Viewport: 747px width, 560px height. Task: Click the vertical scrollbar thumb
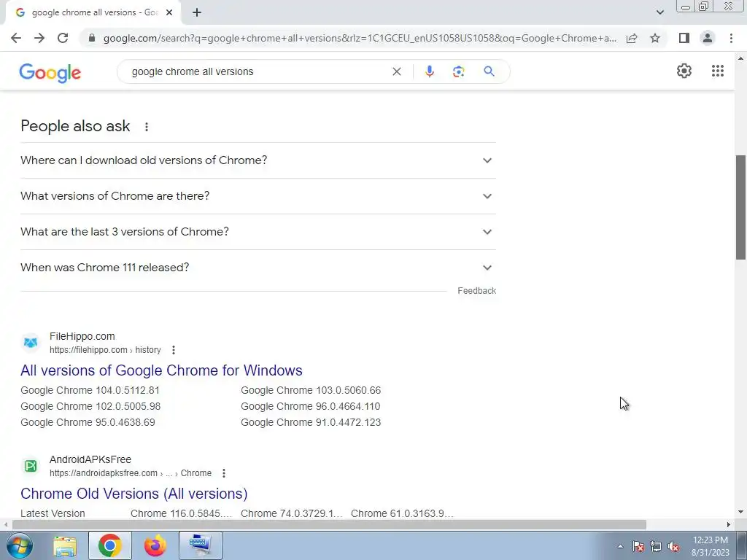point(740,207)
